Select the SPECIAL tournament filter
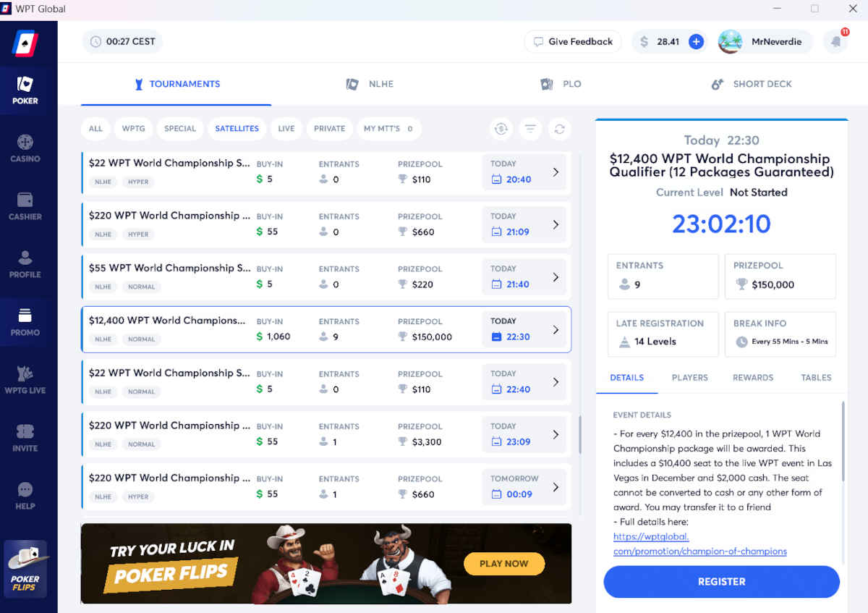Image resolution: width=868 pixels, height=613 pixels. pyautogui.click(x=180, y=129)
